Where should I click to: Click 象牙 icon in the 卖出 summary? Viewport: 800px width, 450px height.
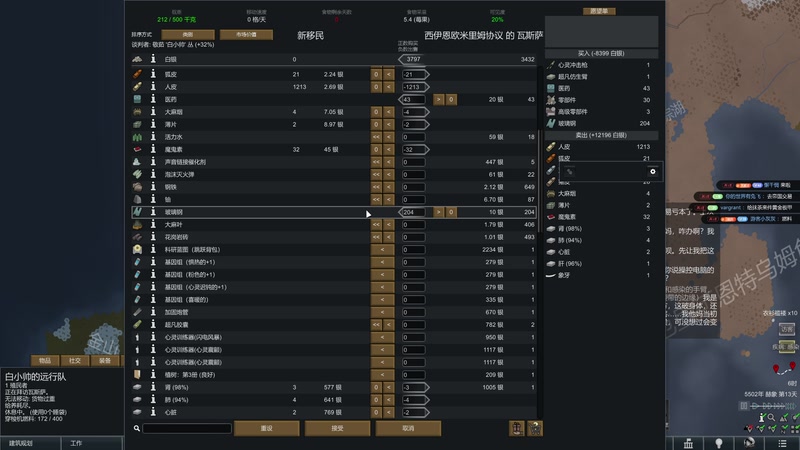click(x=551, y=276)
